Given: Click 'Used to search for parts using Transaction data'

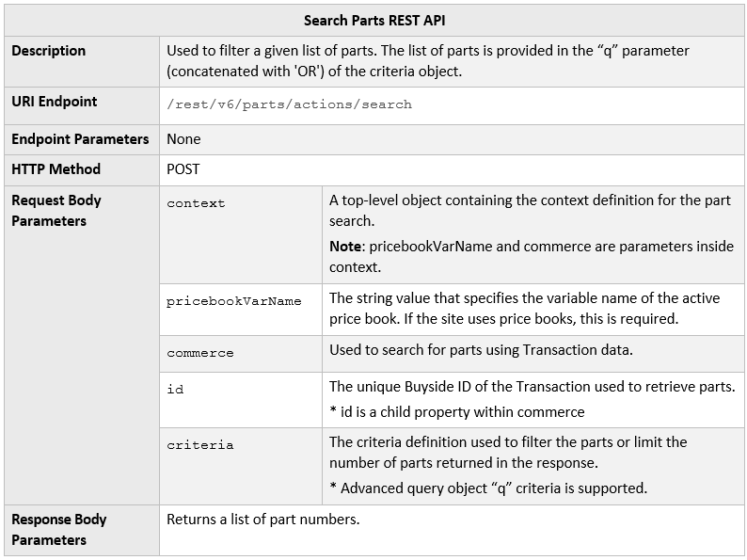Looking at the screenshot, I should pos(480,351).
